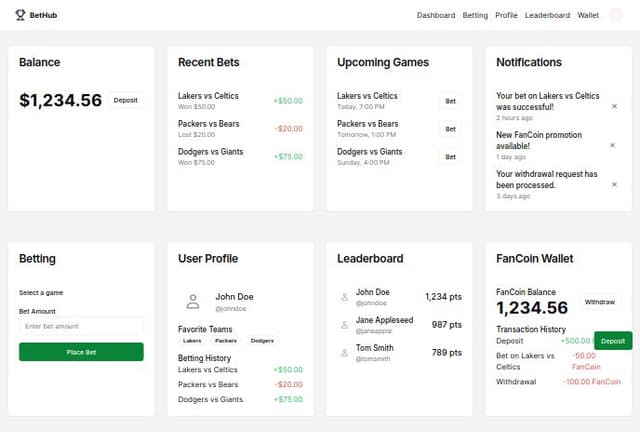Click the green Place Bet button
Screen dimensions: 640x432
(81, 352)
